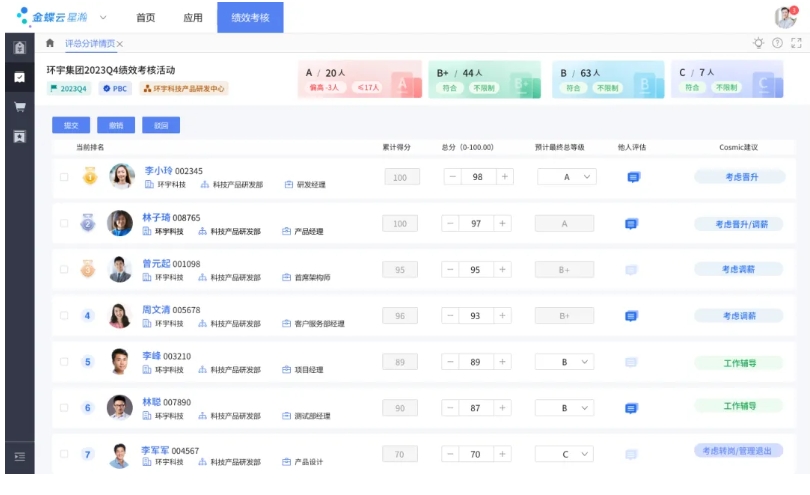Click the gold medal rank icon for 李小玲
Screen dimensions: 810x495
90,176
